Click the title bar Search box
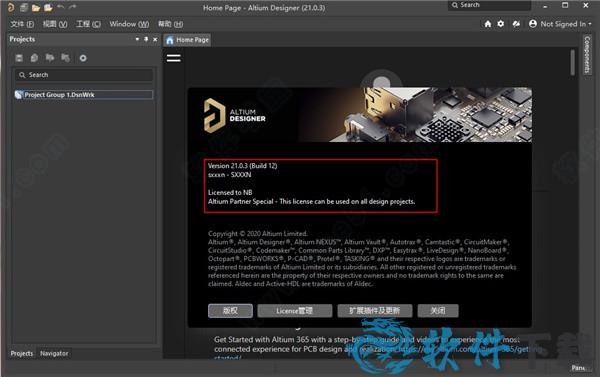 490,5
